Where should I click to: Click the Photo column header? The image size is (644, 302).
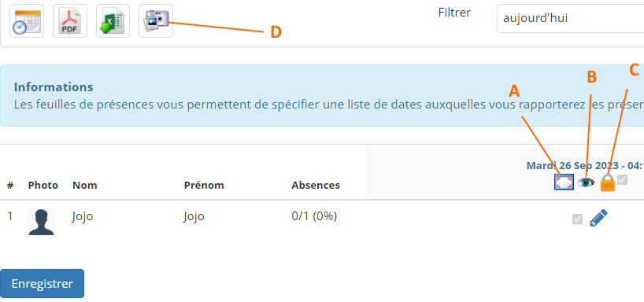pos(43,185)
